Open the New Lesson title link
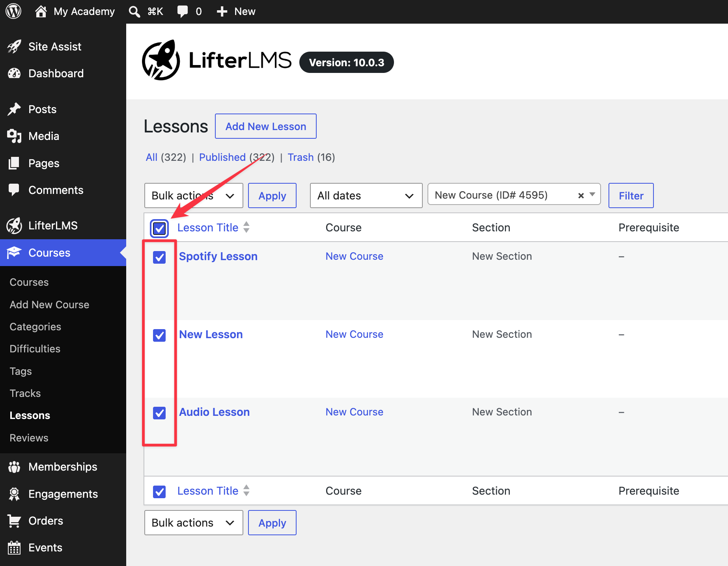This screenshot has width=728, height=566. pyautogui.click(x=211, y=334)
